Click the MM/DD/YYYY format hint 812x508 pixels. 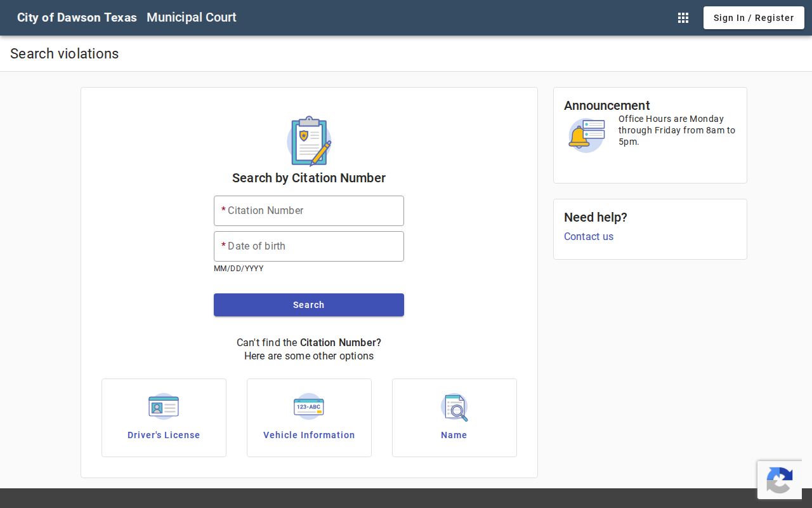pos(239,269)
